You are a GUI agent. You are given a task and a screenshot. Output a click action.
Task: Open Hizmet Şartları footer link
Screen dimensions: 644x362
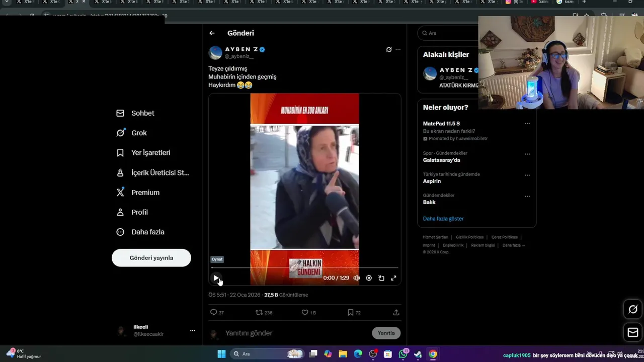(435, 237)
